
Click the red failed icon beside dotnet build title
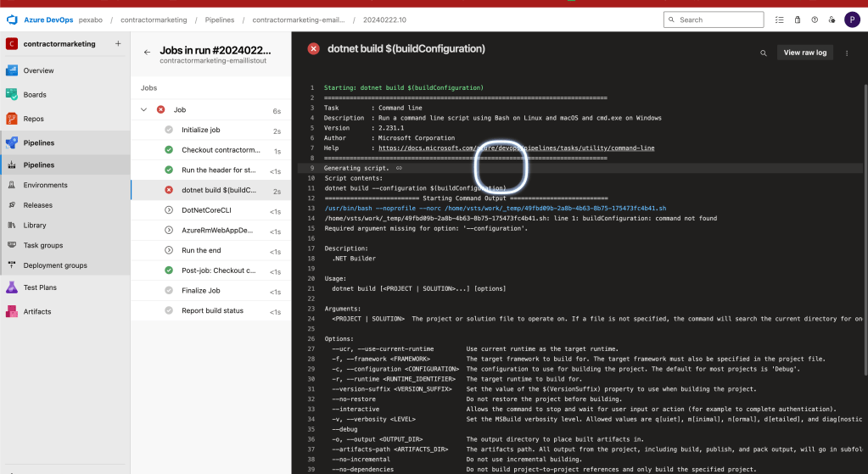tap(313, 48)
